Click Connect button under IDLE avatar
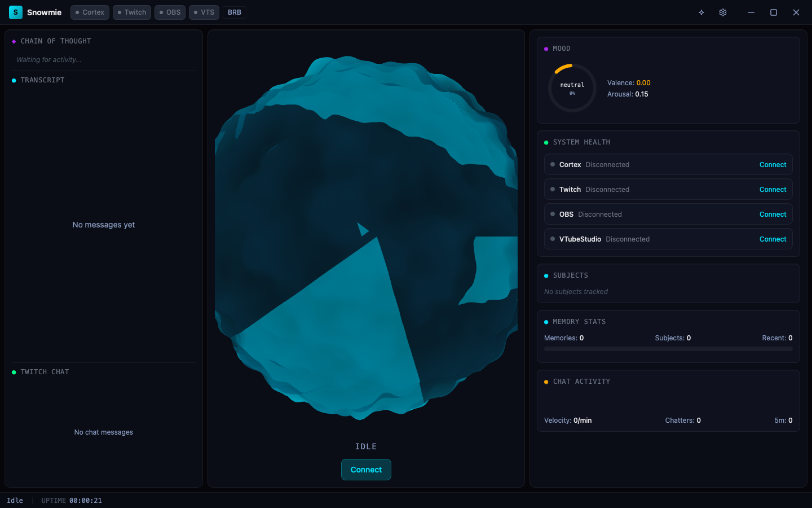This screenshot has width=812, height=508. tap(366, 470)
